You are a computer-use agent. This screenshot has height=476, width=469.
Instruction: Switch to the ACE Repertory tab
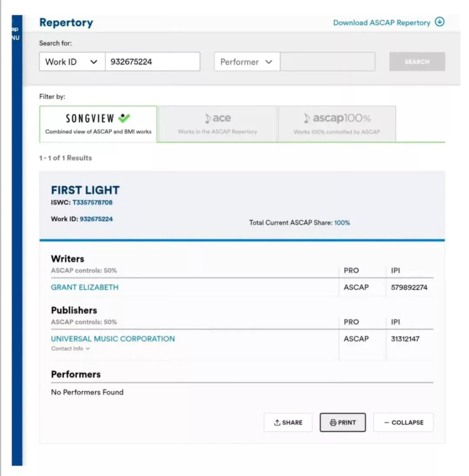click(217, 124)
